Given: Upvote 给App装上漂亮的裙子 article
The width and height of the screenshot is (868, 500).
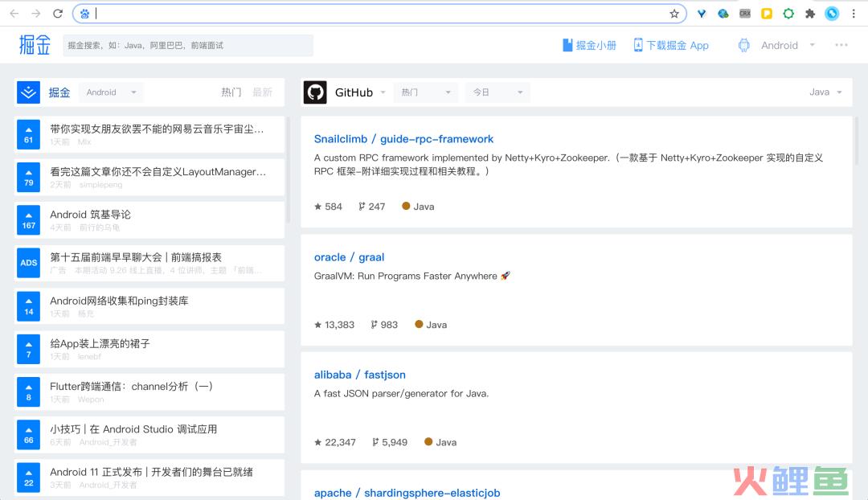Looking at the screenshot, I should click(x=28, y=349).
